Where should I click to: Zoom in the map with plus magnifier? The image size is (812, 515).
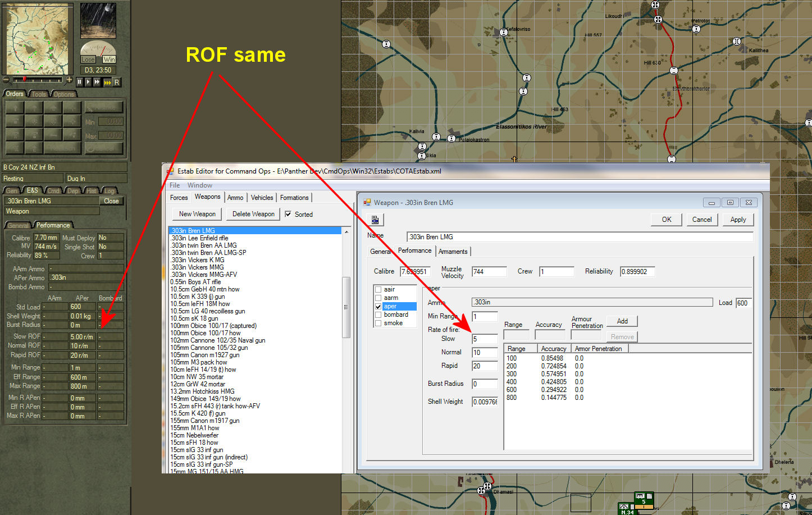click(x=70, y=80)
